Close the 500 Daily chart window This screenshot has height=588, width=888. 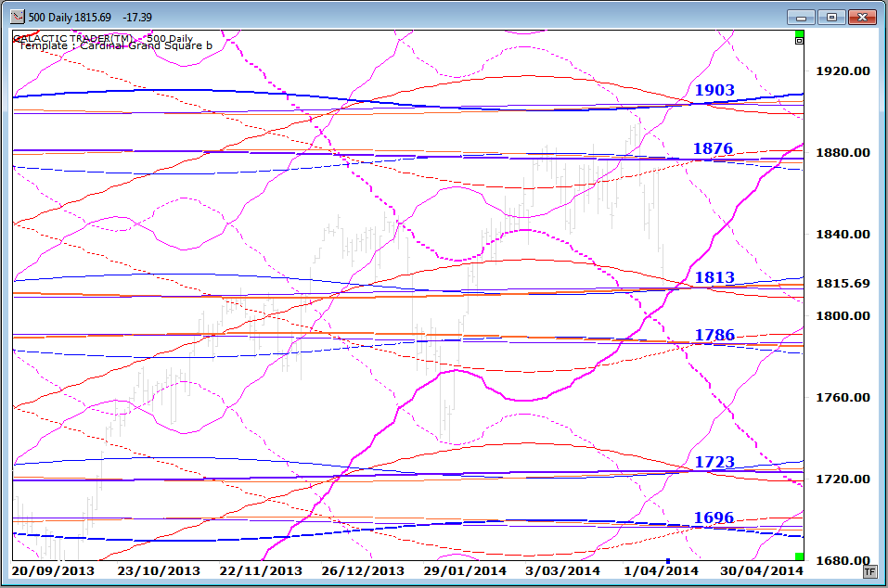tap(862, 18)
